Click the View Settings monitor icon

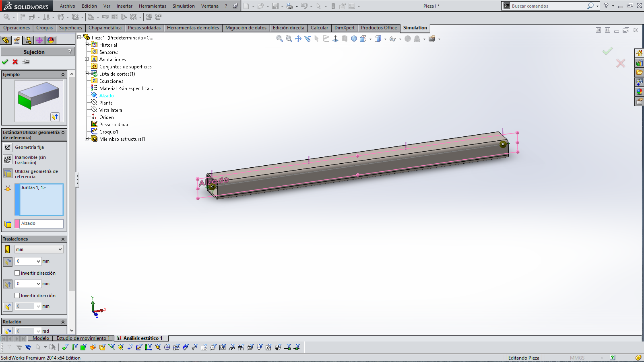(x=432, y=39)
